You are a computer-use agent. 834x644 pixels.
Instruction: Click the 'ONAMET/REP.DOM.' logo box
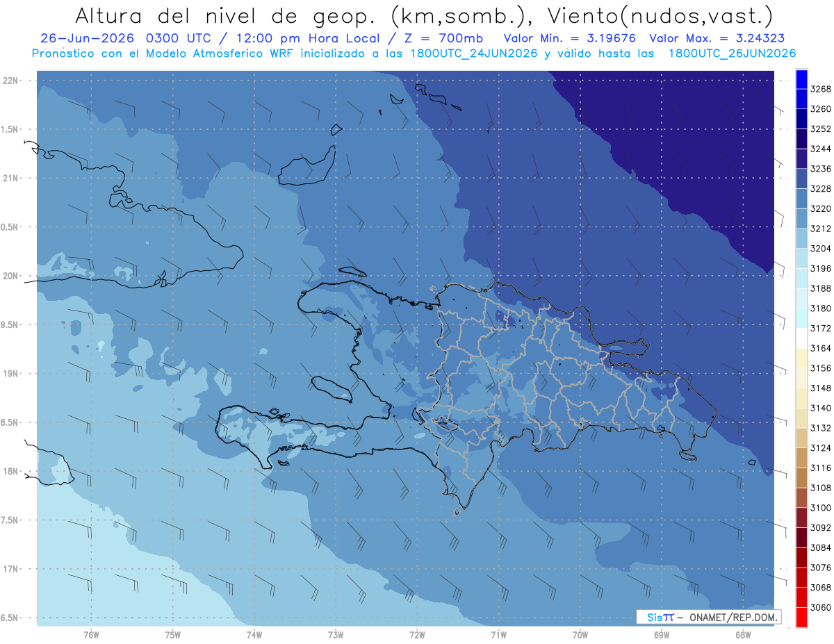(x=708, y=617)
